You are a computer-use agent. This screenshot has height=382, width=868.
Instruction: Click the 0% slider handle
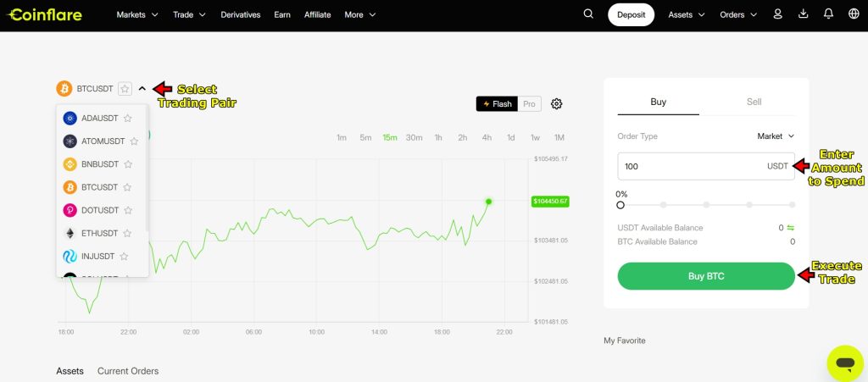(620, 205)
